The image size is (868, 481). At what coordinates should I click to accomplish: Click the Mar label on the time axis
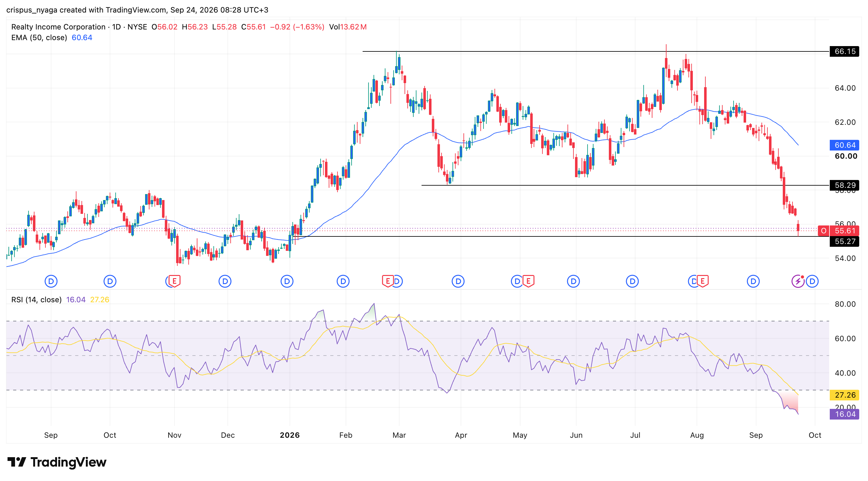pyautogui.click(x=399, y=436)
